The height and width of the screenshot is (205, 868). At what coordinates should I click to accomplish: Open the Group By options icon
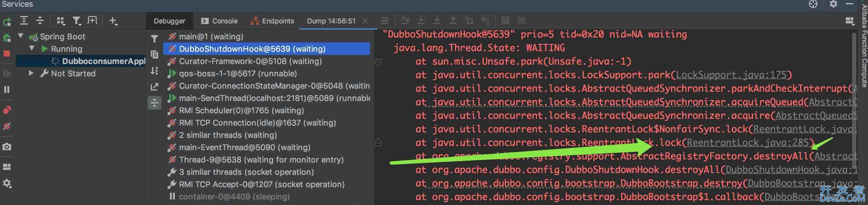tap(60, 21)
